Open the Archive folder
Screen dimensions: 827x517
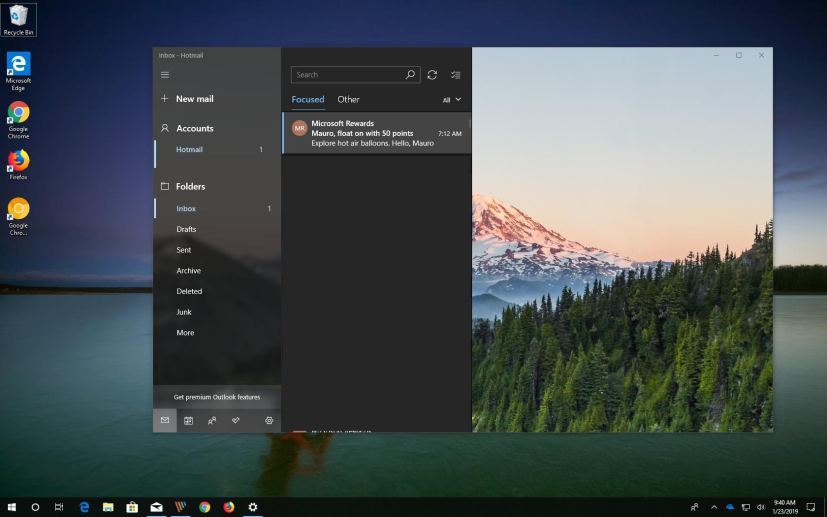click(x=188, y=270)
